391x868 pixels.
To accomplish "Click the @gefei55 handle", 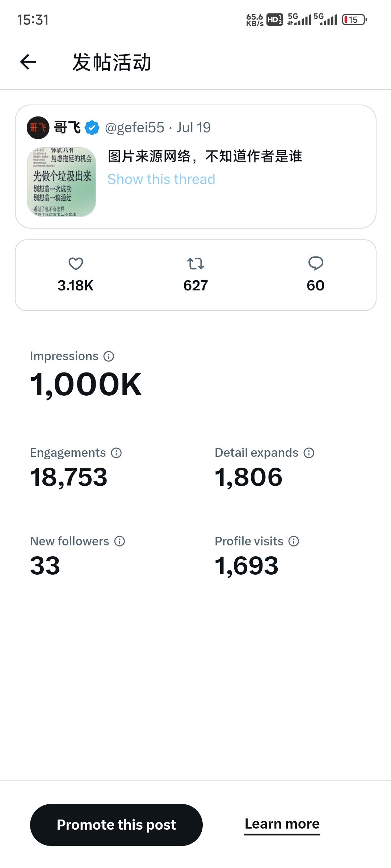I will pyautogui.click(x=134, y=128).
